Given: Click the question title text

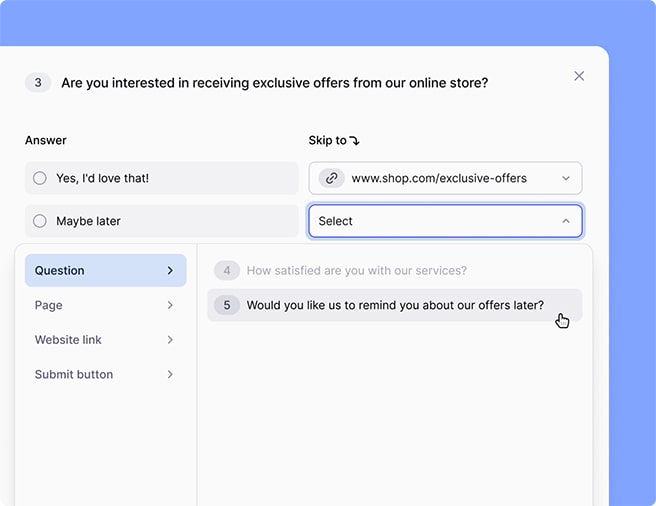Looking at the screenshot, I should click(x=274, y=83).
